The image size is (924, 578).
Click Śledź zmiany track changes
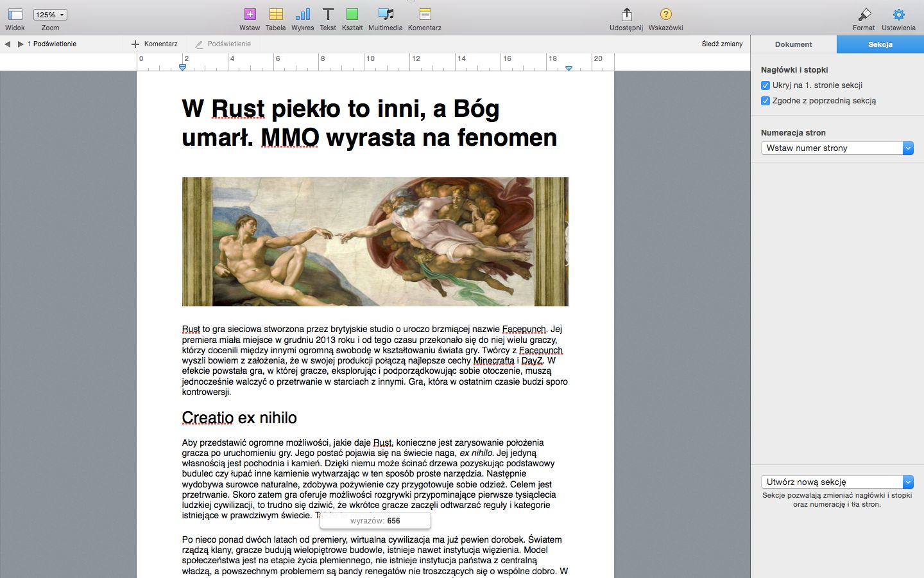(x=722, y=44)
